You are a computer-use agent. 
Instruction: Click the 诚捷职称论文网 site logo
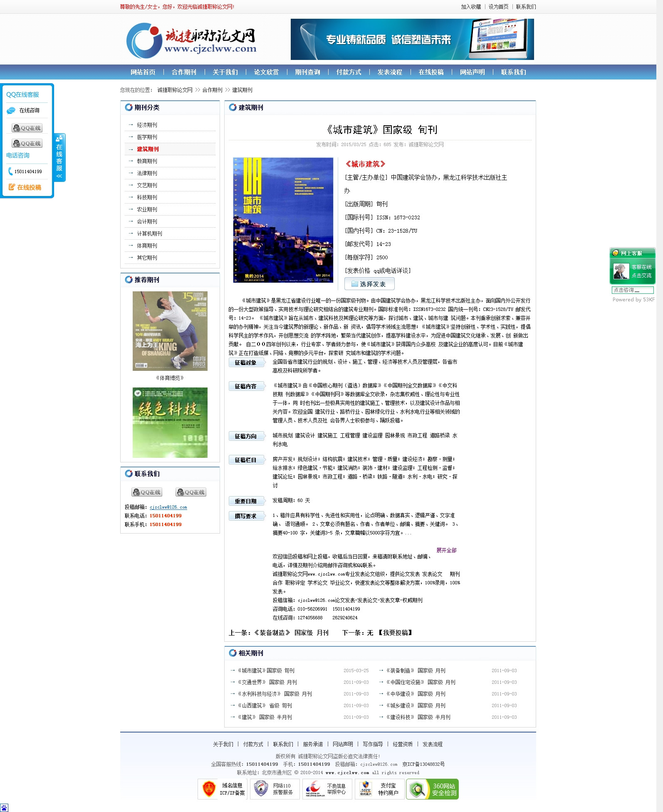tap(191, 40)
